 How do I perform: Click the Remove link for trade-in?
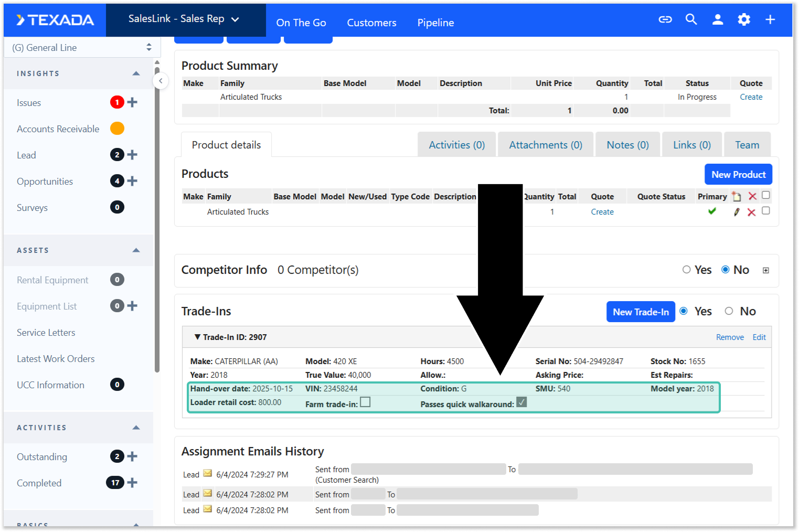[x=729, y=337]
